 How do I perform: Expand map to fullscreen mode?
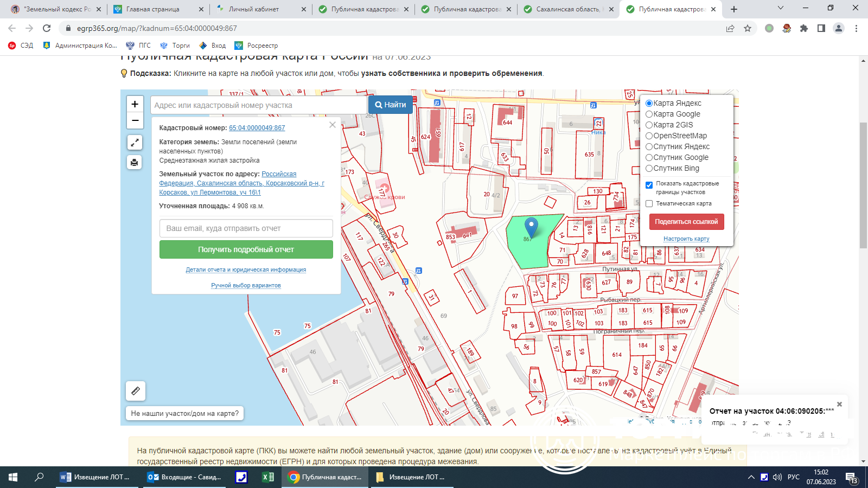(x=135, y=143)
